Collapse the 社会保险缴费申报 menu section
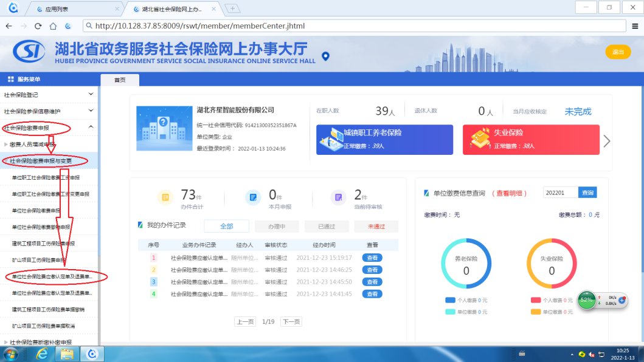Screen dimensions: 644x362 click(91, 127)
